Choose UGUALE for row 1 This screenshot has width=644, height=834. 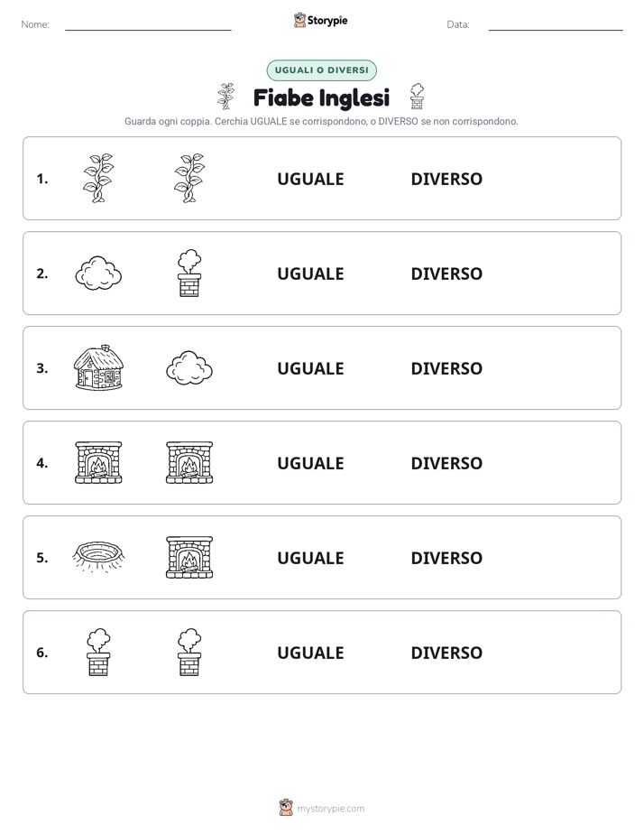click(x=310, y=179)
